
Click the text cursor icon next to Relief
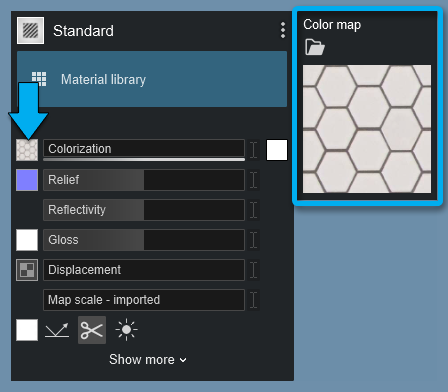click(254, 180)
